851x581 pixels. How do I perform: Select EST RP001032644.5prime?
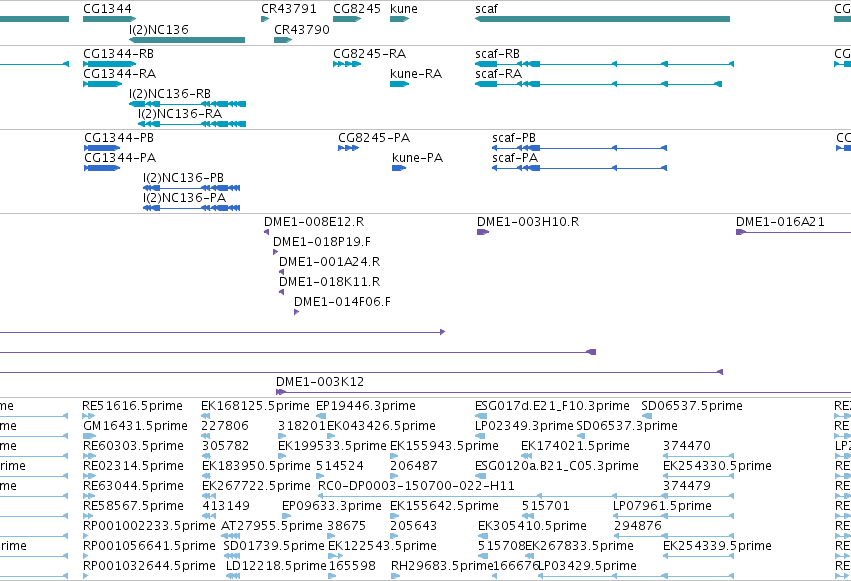click(x=149, y=566)
